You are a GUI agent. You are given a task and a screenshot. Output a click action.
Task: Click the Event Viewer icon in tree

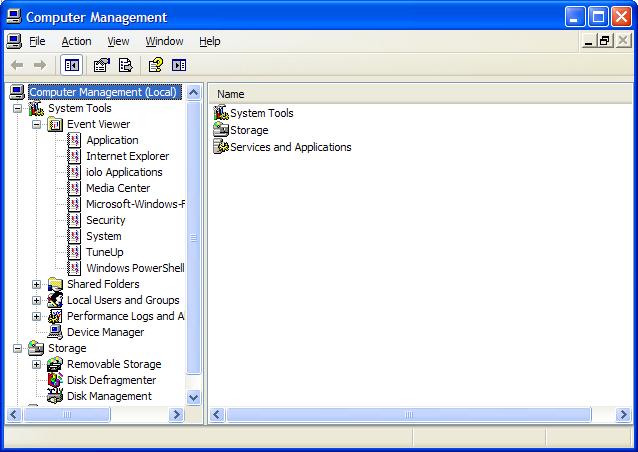tap(55, 124)
